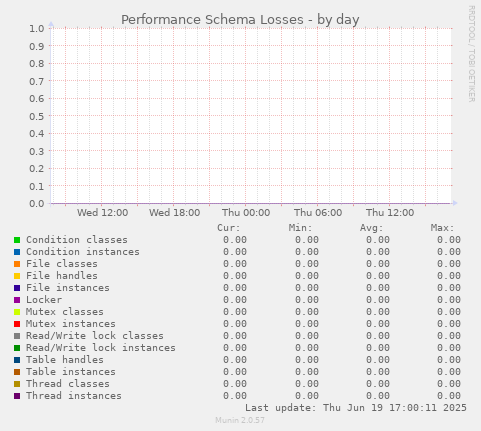481x431 pixels.
Task: Select the 'Read/Write lock classes' legend label
Action: (x=95, y=336)
